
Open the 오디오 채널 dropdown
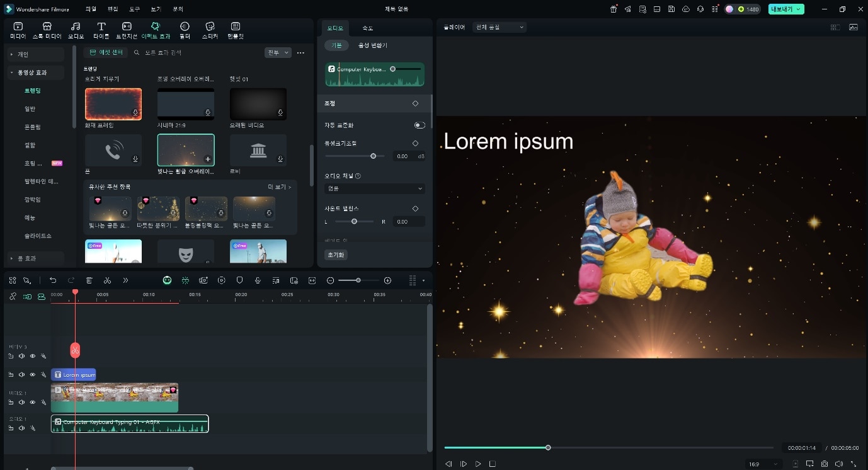click(375, 188)
